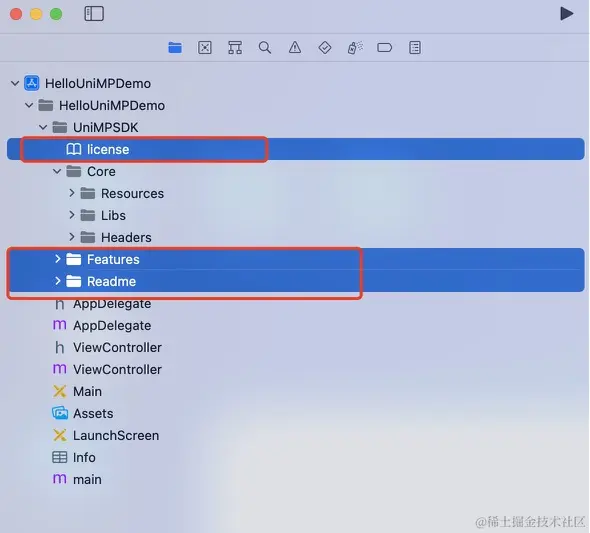The image size is (590, 533).
Task: Select the license file row
Action: [x=295, y=149]
